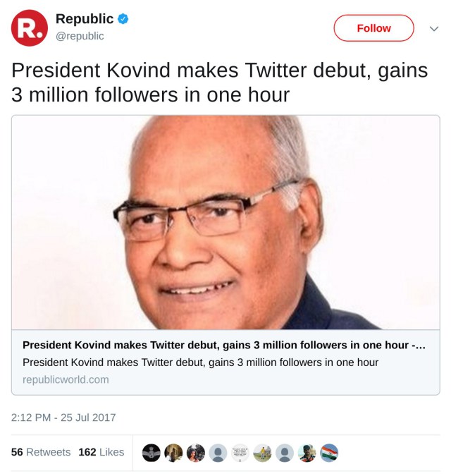Click the republicworld.com domain link

(x=66, y=379)
